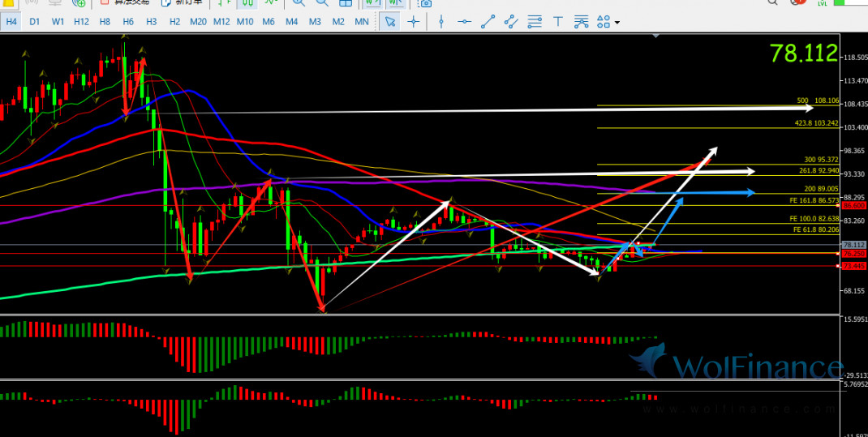Click the camera screenshot icon
Viewport: 868px width, 437px height.
[x=425, y=3]
